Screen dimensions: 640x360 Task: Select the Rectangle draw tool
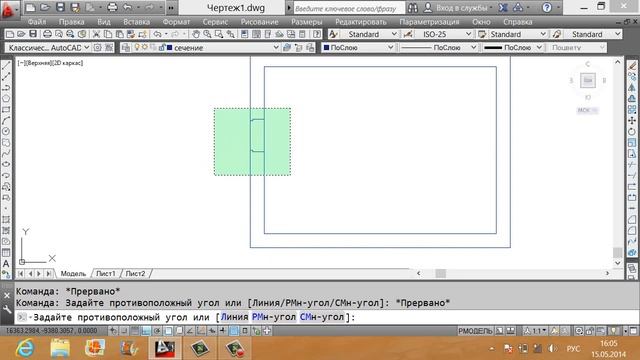6,110
